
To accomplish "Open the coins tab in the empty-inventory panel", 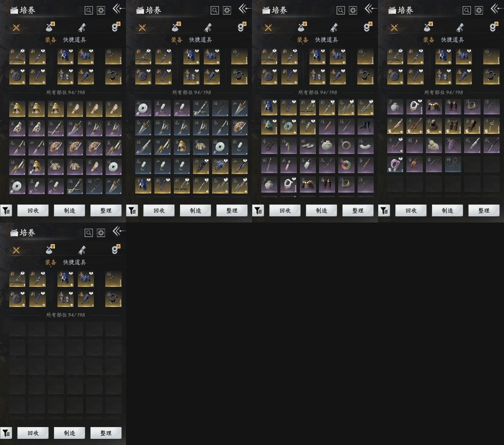I will pos(115,250).
